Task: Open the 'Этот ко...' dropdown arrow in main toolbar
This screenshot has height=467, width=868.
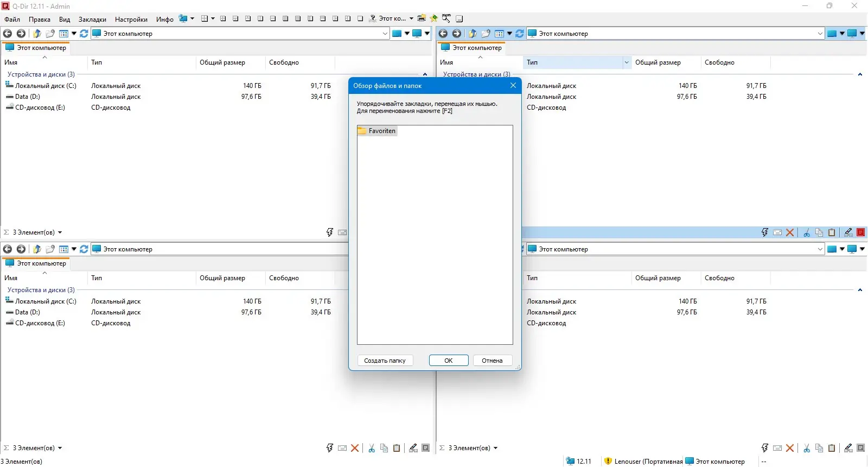Action: point(411,18)
